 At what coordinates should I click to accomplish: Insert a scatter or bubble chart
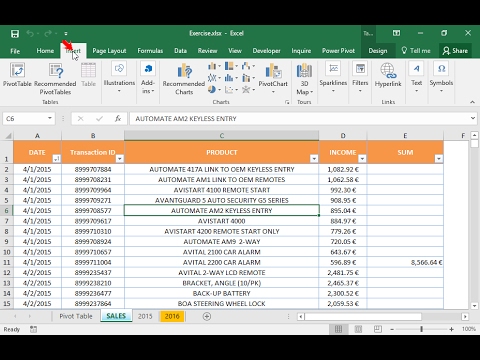231,90
